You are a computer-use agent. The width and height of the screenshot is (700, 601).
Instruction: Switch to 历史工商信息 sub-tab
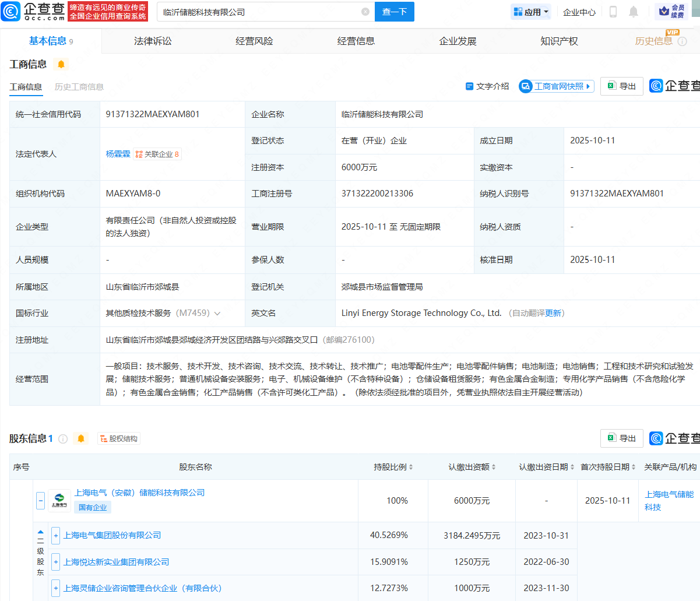coord(79,87)
